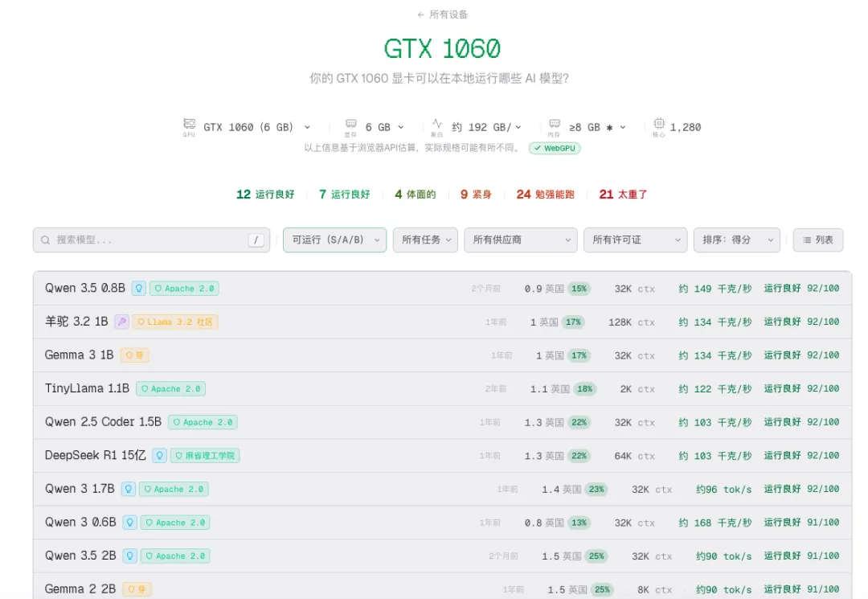
Task: Click the 15% usage pill for Qwen 3.5 0.8B
Action: click(x=579, y=289)
